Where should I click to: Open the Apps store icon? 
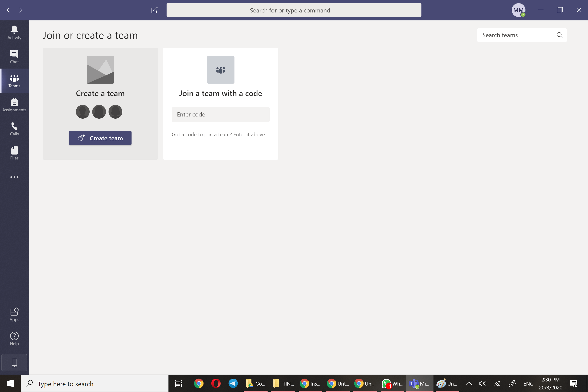[x=14, y=314]
